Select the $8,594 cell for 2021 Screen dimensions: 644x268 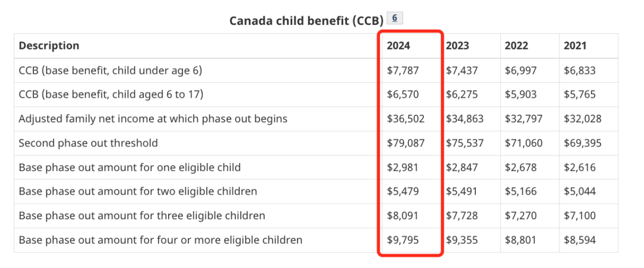point(580,240)
